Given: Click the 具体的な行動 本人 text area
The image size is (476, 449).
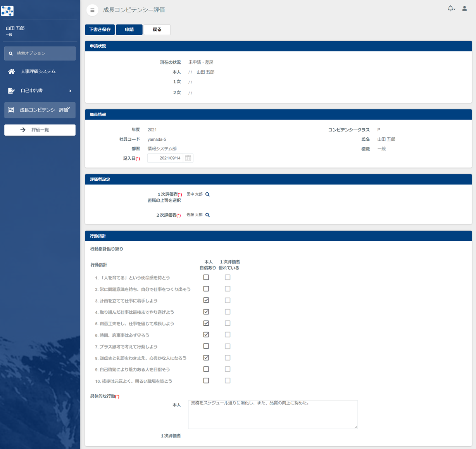Looking at the screenshot, I should coord(272,414).
